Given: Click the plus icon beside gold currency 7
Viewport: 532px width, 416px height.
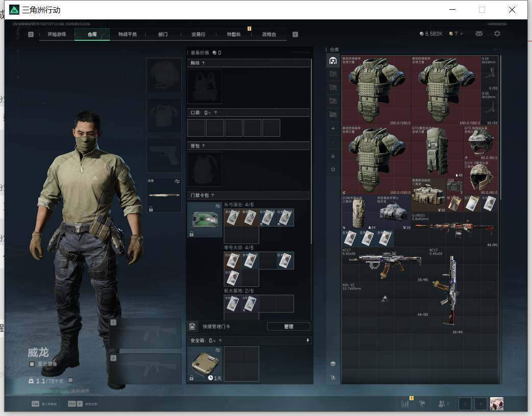Looking at the screenshot, I should click(461, 34).
